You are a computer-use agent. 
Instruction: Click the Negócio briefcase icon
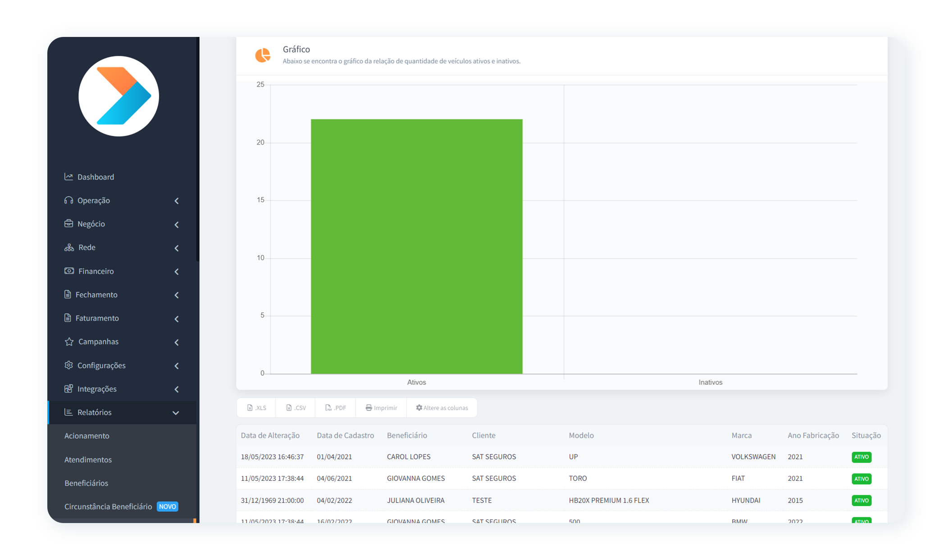[x=68, y=223]
